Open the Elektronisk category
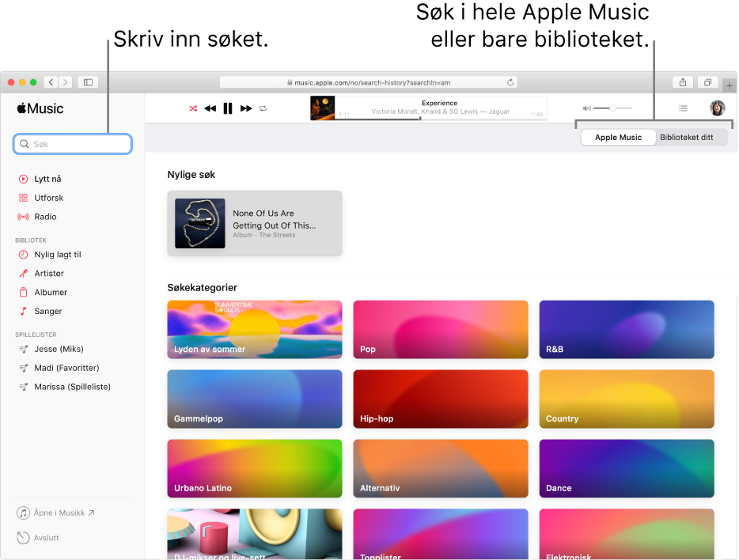The height and width of the screenshot is (560, 739). [627, 534]
